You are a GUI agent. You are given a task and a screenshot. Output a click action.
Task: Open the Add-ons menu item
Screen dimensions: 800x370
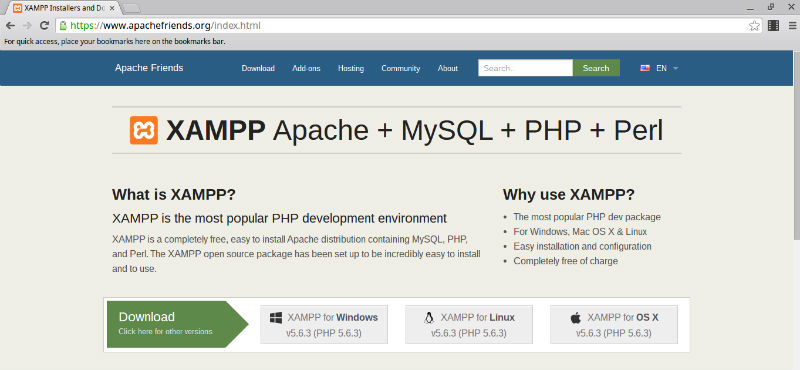[x=306, y=68]
